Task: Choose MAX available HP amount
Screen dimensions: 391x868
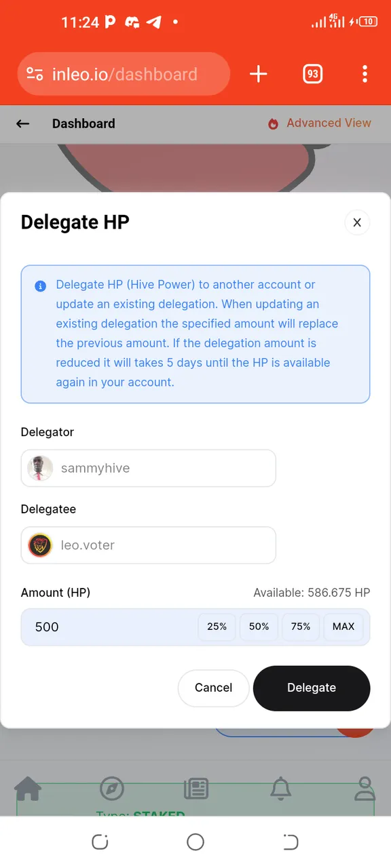Action: point(343,627)
